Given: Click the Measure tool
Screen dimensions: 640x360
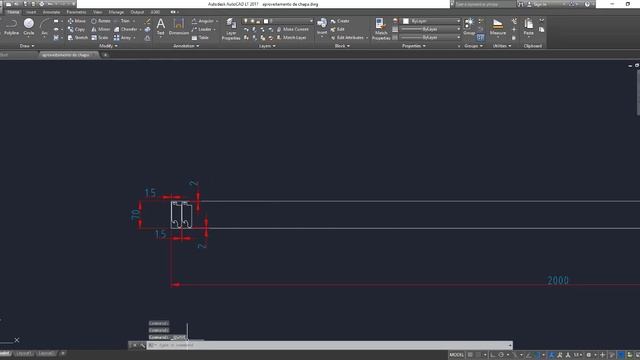Looking at the screenshot, I should click(498, 27).
